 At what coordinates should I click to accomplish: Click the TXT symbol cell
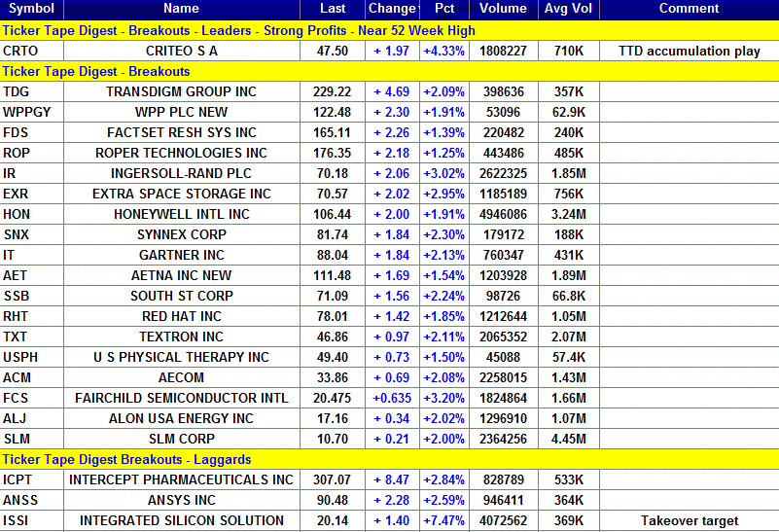[x=31, y=337]
